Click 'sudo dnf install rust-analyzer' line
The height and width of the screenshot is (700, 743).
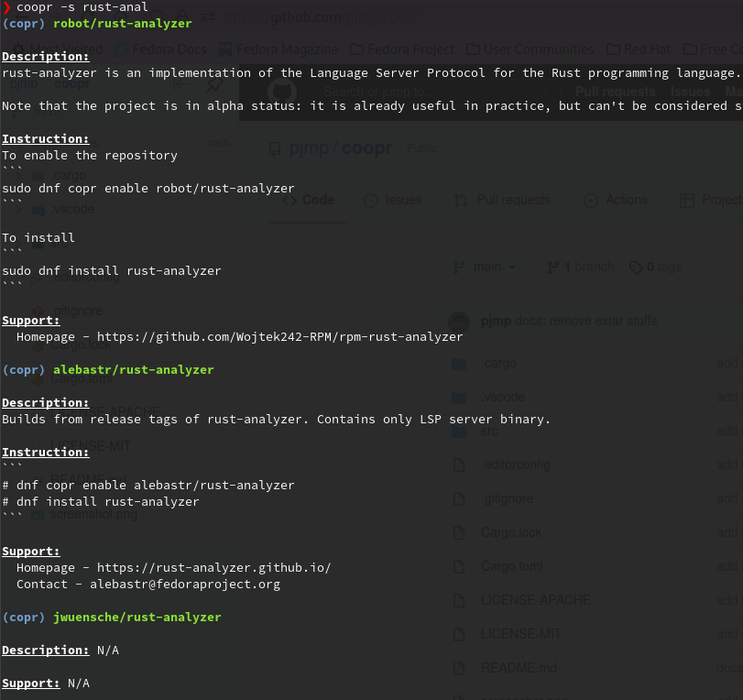click(x=112, y=271)
